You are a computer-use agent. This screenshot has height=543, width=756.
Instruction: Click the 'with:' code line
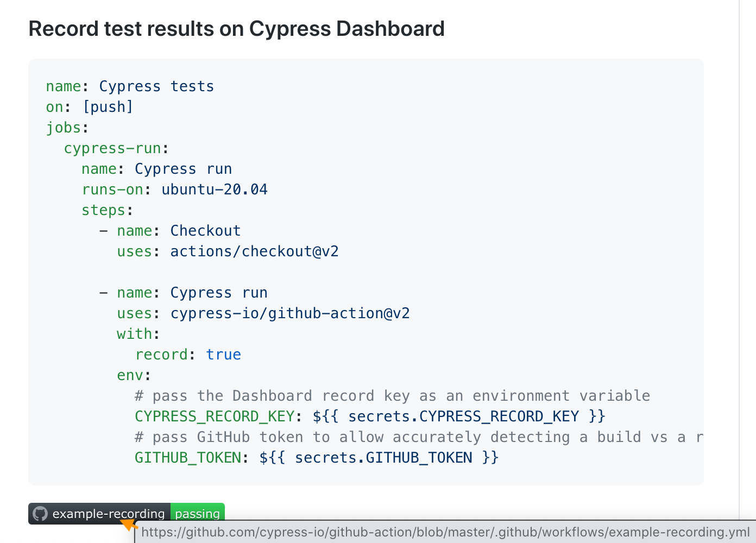pos(138,334)
